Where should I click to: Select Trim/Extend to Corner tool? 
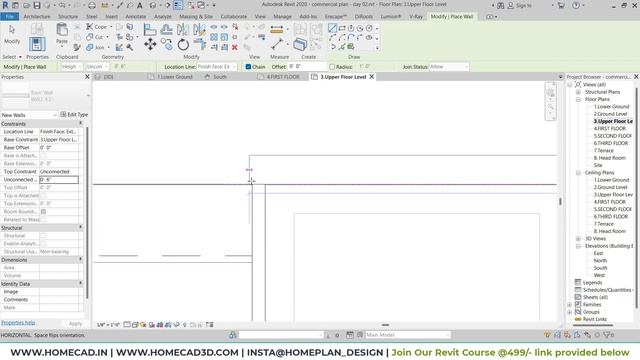pos(200,44)
